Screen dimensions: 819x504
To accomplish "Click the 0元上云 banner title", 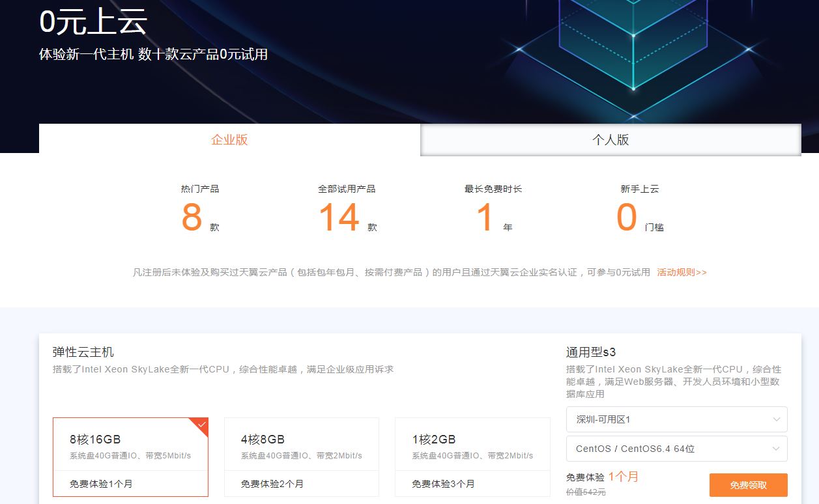I will point(93,22).
